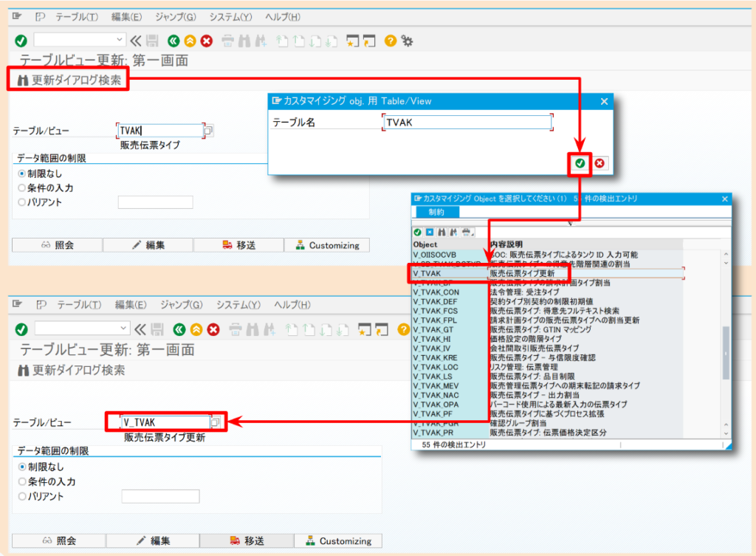Confirm the テーブル名 dialog with green checkmark

coord(581,163)
